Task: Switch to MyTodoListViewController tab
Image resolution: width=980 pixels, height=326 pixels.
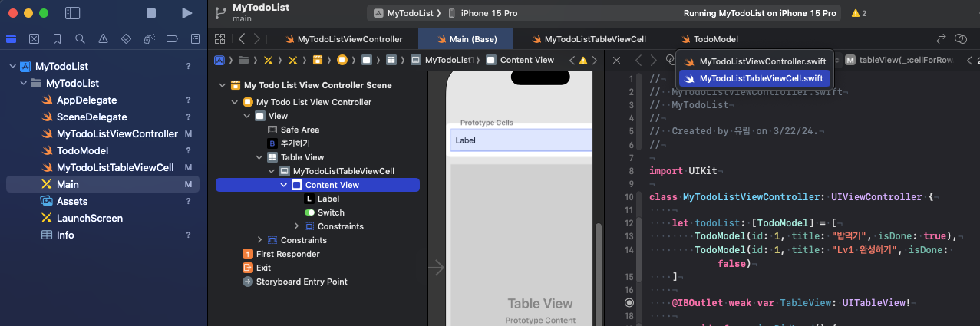Action: pyautogui.click(x=343, y=39)
